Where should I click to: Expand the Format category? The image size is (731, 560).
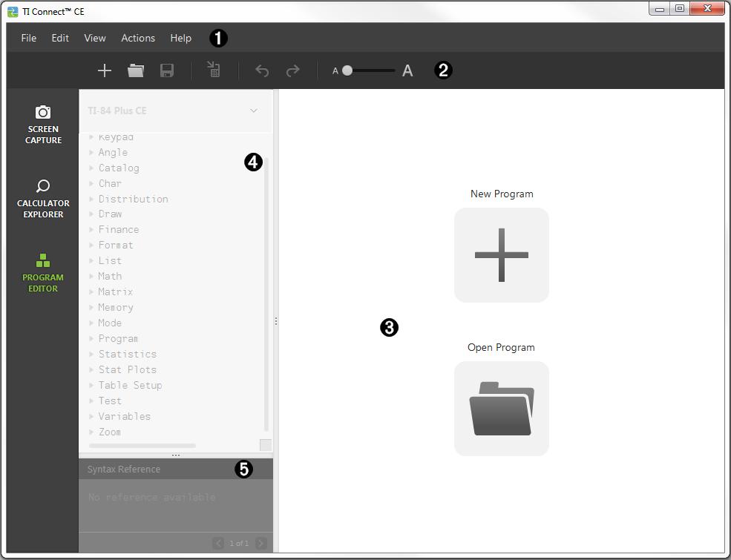91,245
